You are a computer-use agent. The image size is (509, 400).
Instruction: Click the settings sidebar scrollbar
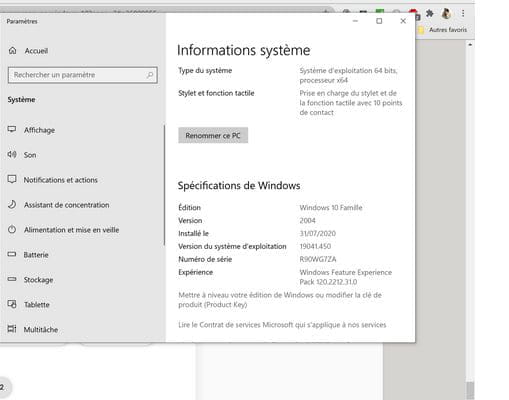point(164,185)
